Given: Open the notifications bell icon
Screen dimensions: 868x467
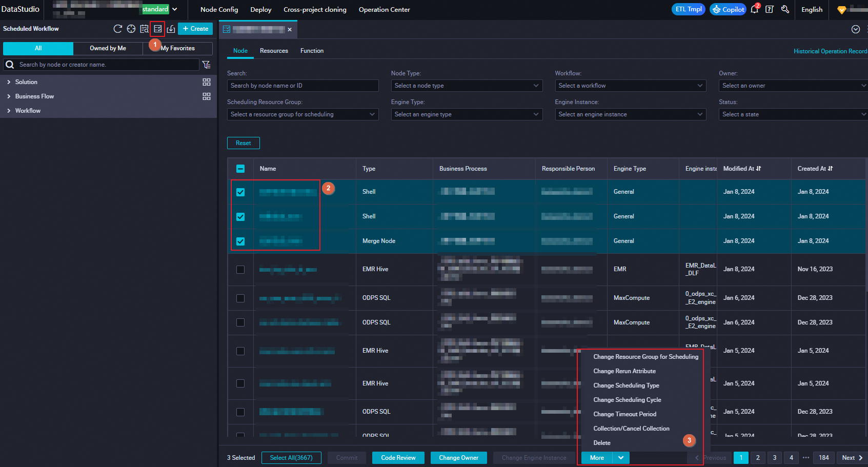Looking at the screenshot, I should click(x=754, y=9).
